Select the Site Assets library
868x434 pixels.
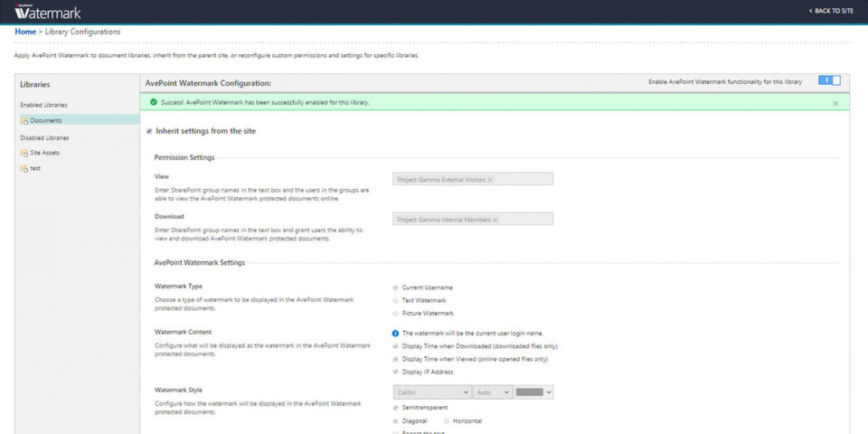[x=45, y=153]
